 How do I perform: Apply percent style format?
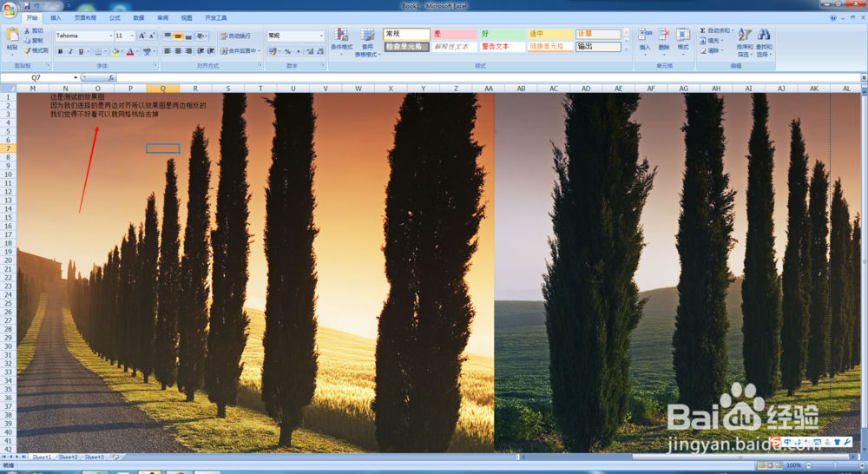point(288,51)
